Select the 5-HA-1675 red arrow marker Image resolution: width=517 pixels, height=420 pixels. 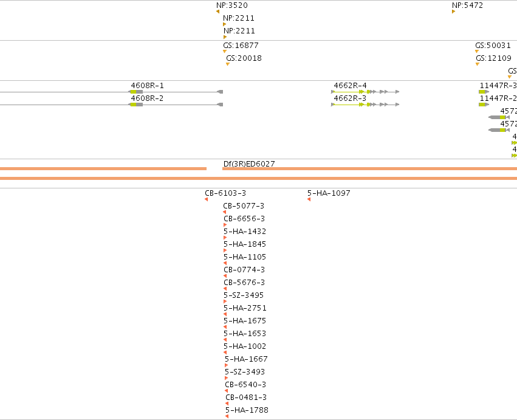(225, 327)
